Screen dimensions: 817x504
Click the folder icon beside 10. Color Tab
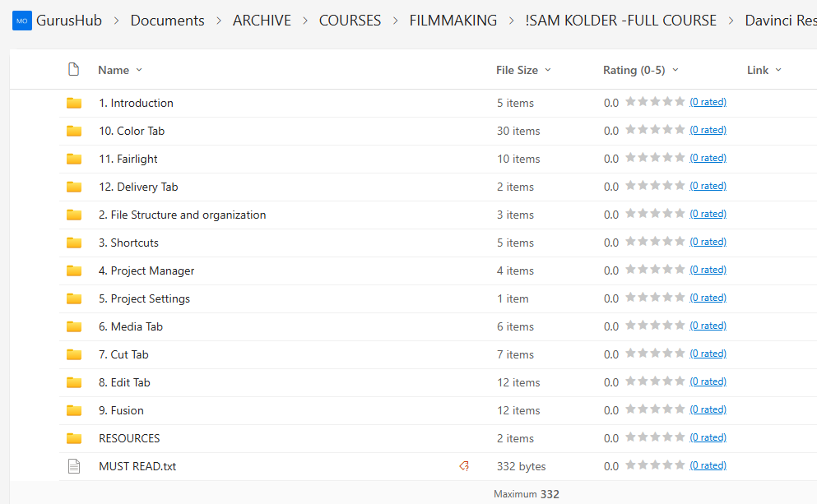[x=74, y=131]
